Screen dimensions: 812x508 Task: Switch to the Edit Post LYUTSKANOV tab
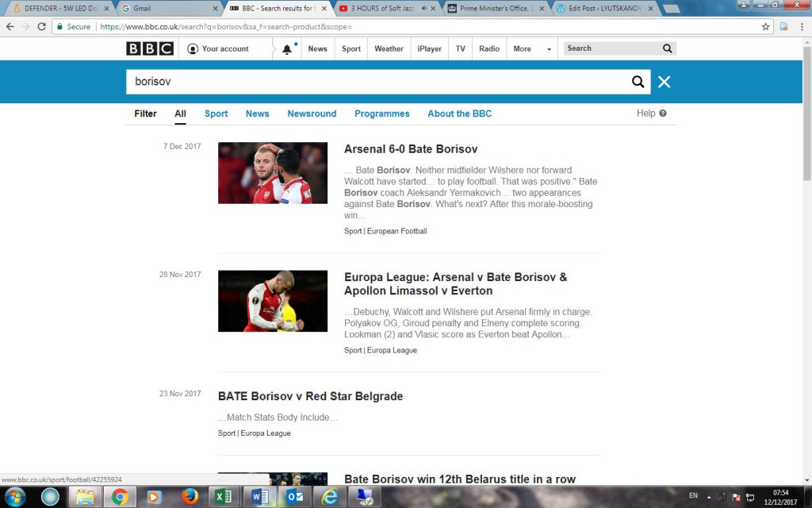[605, 8]
